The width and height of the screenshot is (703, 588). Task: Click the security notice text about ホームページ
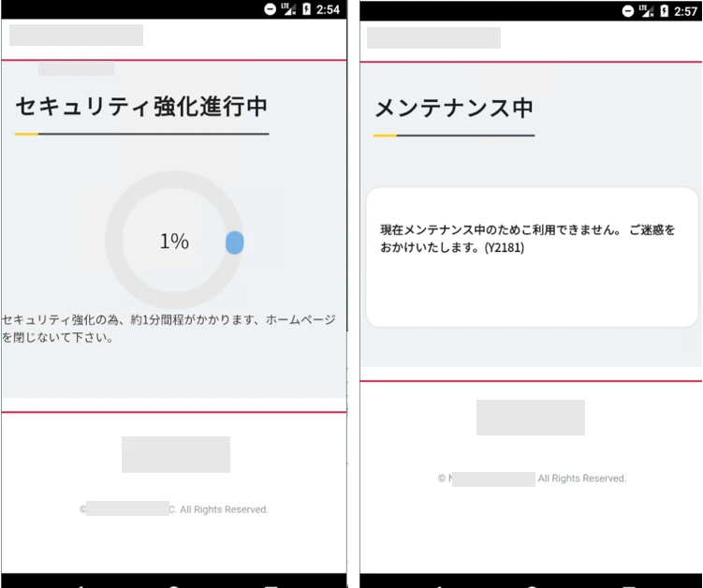(x=168, y=329)
